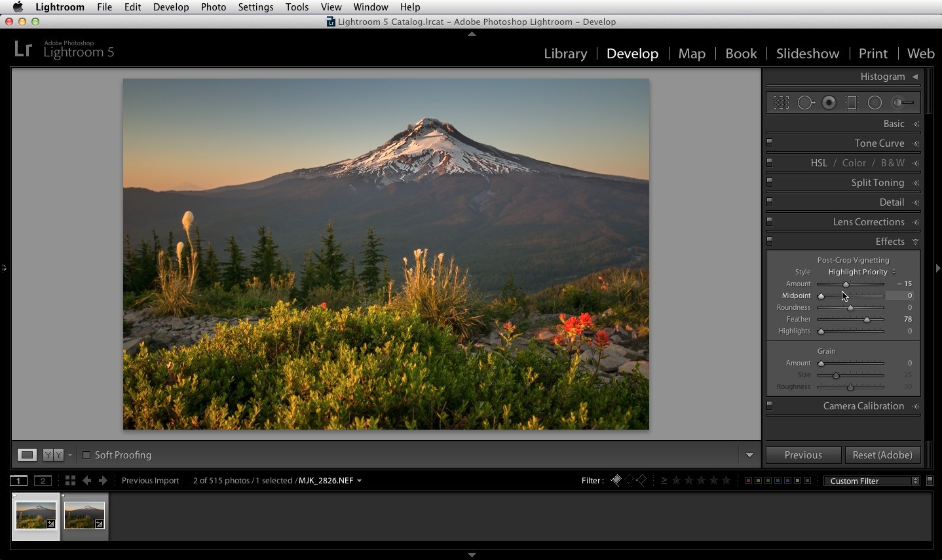This screenshot has height=560, width=942.
Task: Select the first filmstrip thumbnail
Action: (36, 516)
